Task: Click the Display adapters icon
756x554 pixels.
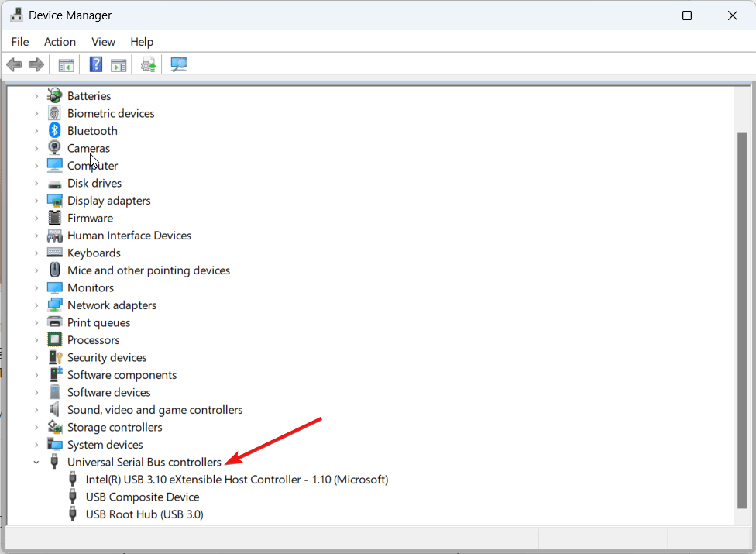Action: click(x=54, y=200)
